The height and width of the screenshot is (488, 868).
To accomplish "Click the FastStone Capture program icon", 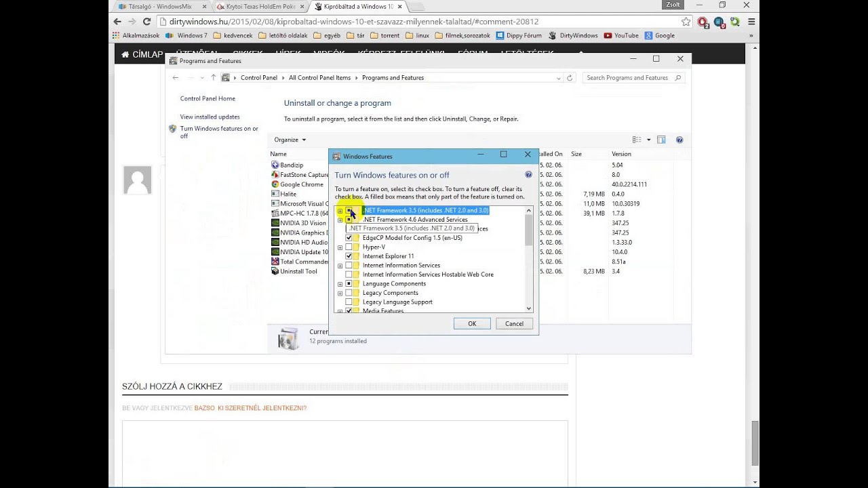I will (x=275, y=174).
